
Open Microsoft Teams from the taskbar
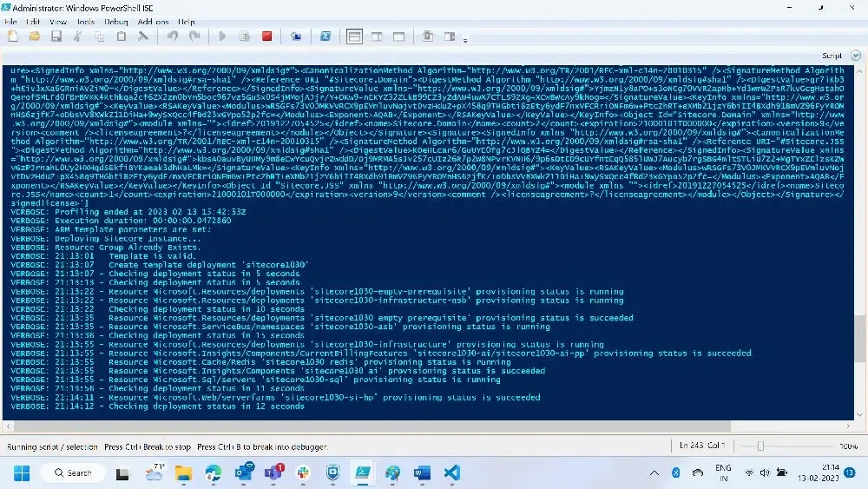click(x=273, y=473)
